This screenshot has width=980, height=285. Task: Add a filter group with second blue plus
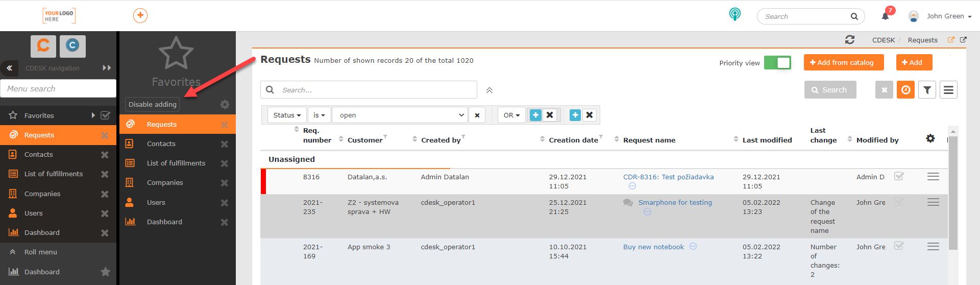575,115
